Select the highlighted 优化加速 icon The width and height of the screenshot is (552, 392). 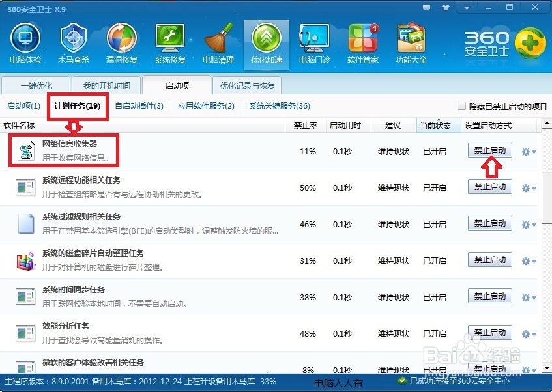tap(266, 40)
